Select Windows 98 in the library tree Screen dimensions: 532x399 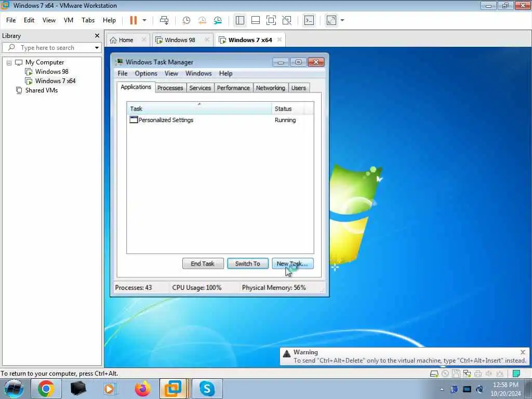point(51,72)
